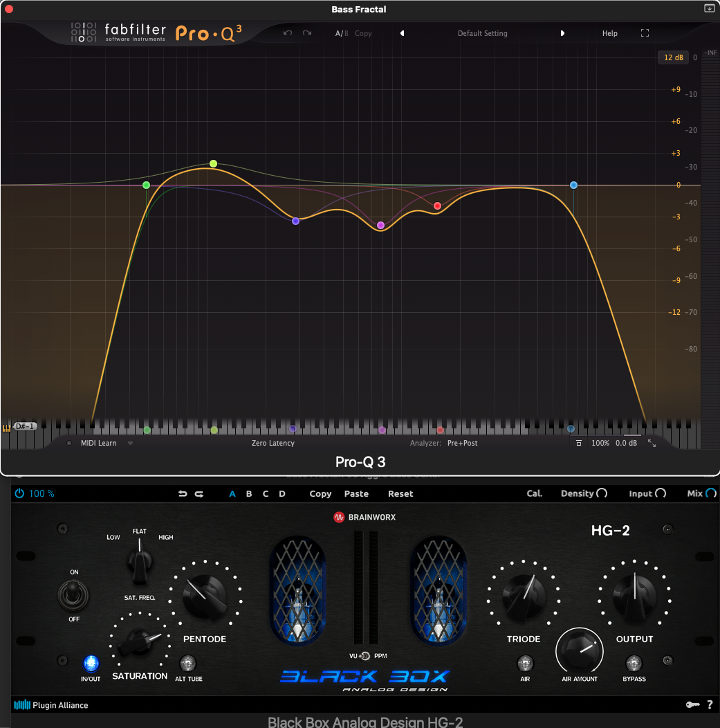Click the PENTODE knob
The width and height of the screenshot is (720, 728).
[205, 597]
